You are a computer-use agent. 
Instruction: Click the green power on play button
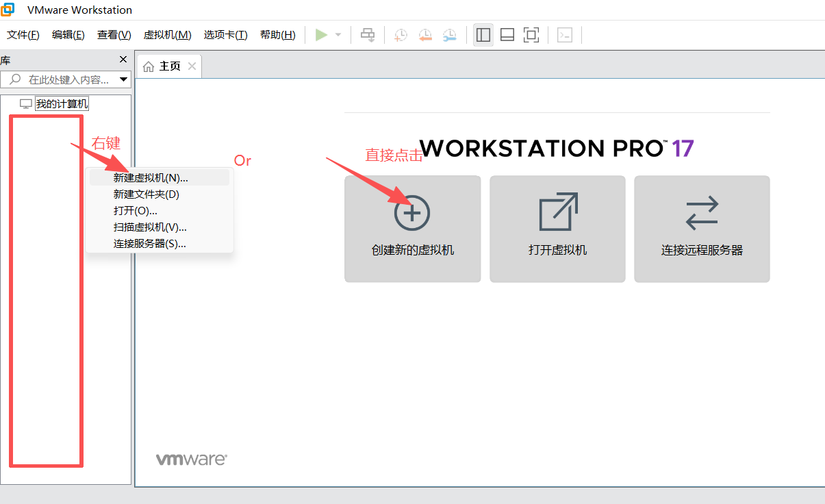coord(321,35)
